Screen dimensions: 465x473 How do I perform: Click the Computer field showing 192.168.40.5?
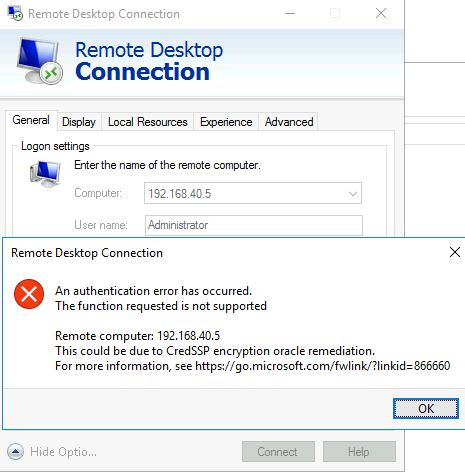(x=253, y=193)
